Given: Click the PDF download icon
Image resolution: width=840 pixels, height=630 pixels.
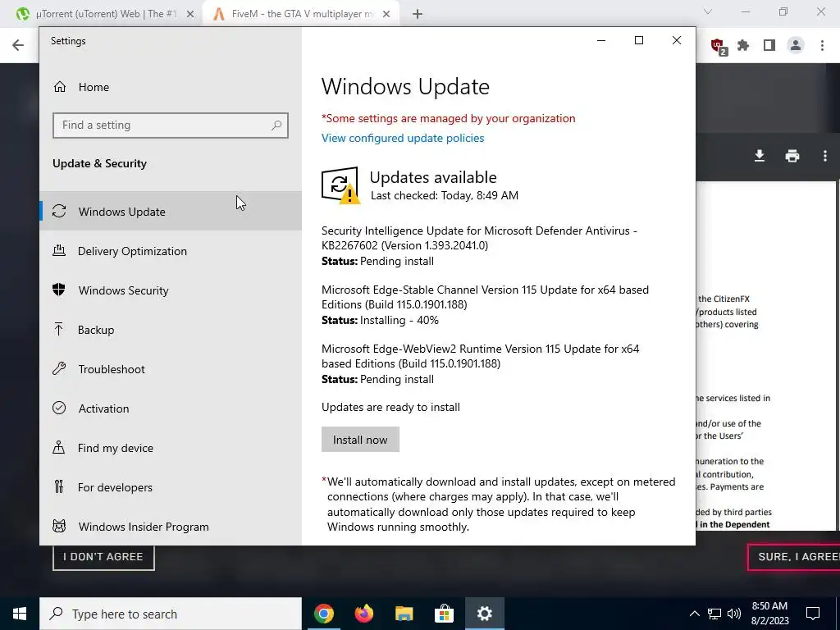Looking at the screenshot, I should coord(759,156).
